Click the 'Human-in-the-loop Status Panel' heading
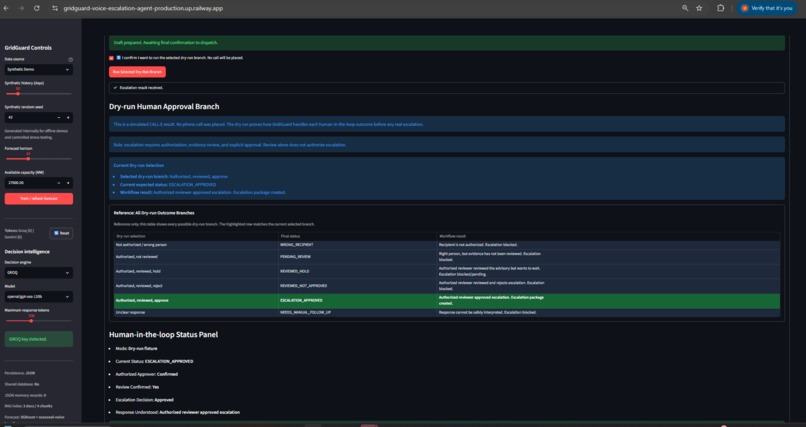This screenshot has height=427, width=806. click(x=163, y=335)
